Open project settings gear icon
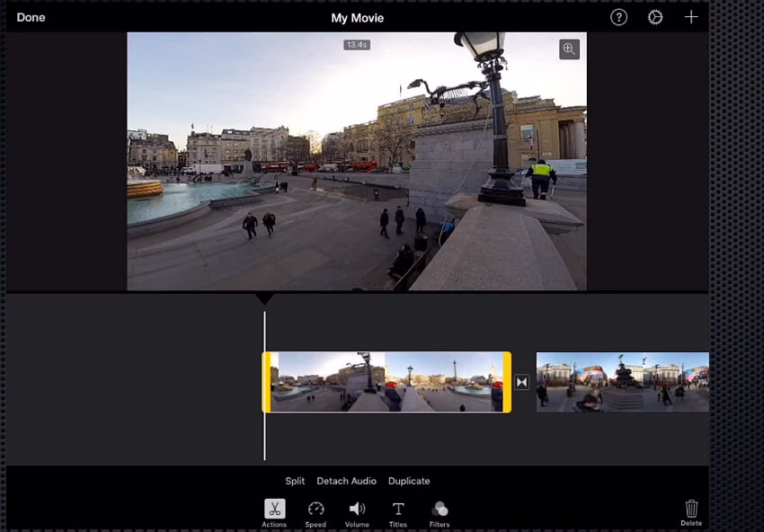 click(655, 18)
